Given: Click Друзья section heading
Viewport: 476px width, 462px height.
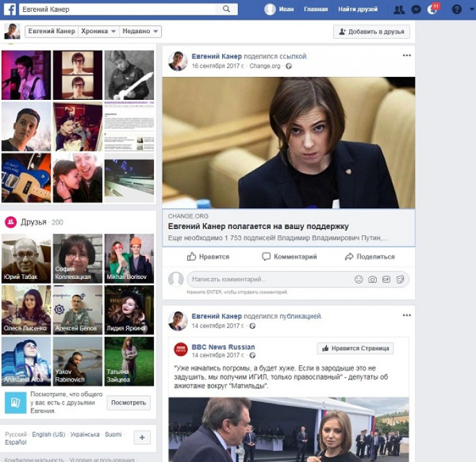Looking at the screenshot, I should click(33, 222).
